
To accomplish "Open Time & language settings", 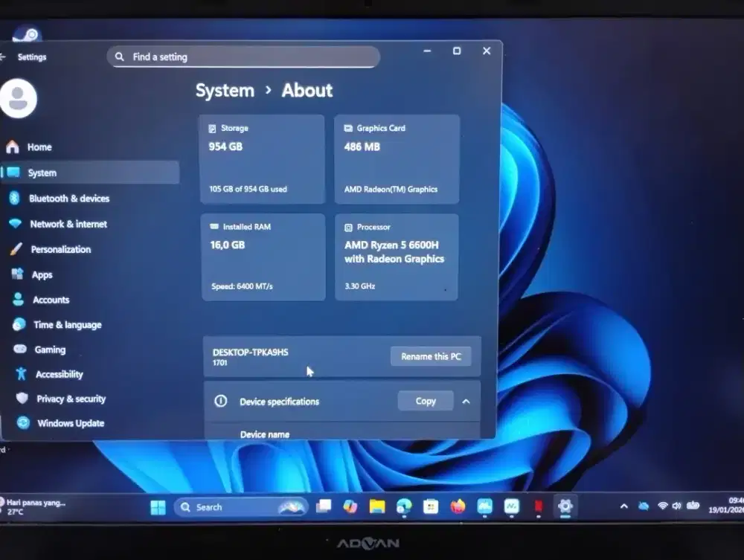I will click(67, 325).
